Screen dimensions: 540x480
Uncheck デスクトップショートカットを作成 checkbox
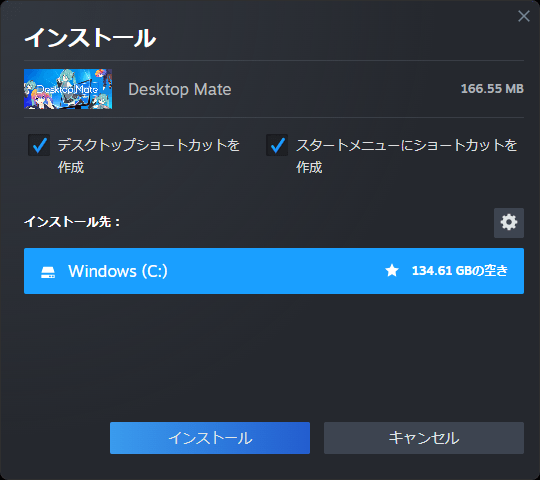point(39,145)
